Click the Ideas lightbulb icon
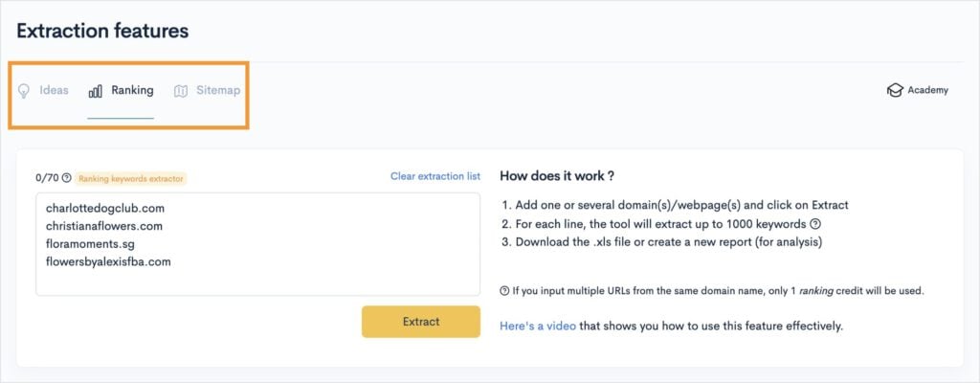Screen dimensions: 980x383 coord(24,91)
